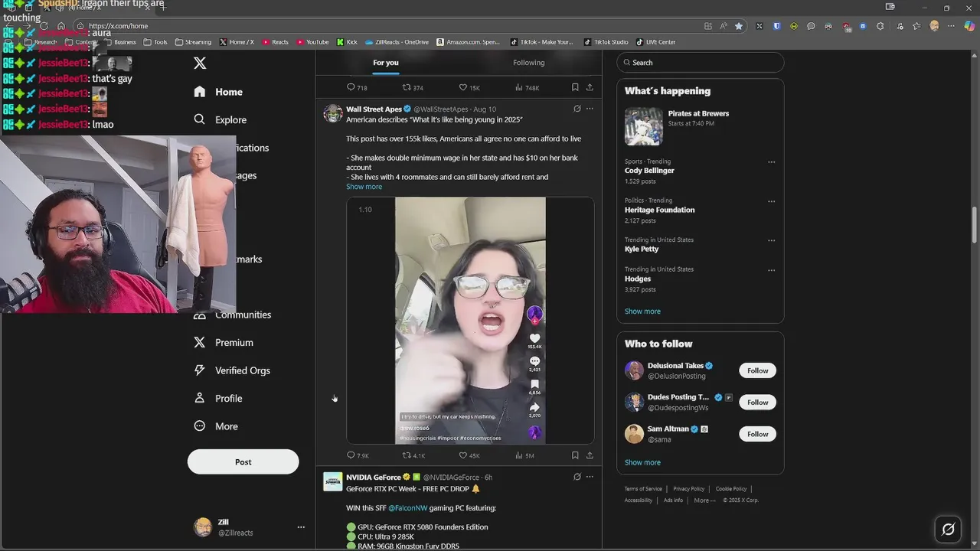Open Streaming bookmarks folder
This screenshot has width=980, height=551.
pyautogui.click(x=193, y=42)
